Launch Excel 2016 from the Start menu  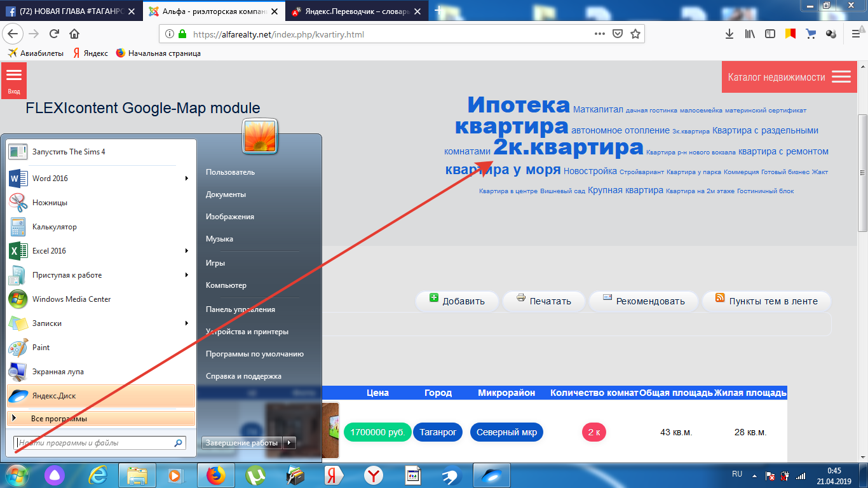click(x=50, y=251)
